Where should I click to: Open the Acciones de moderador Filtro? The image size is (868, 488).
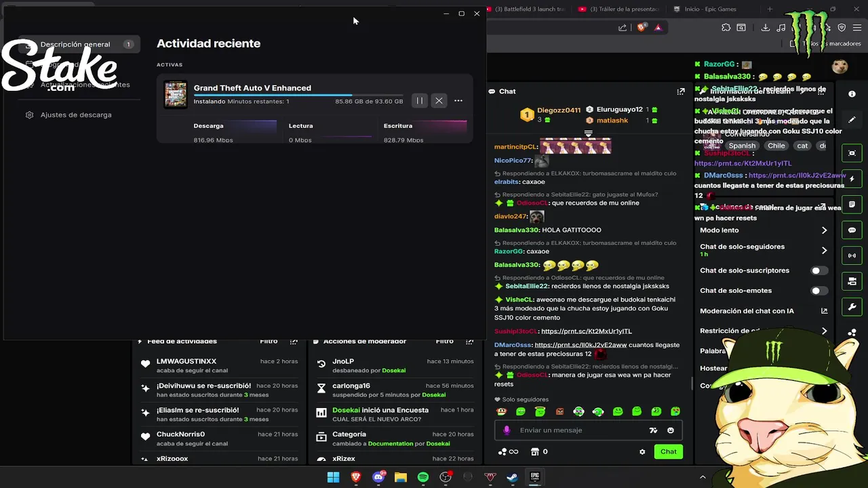point(444,342)
